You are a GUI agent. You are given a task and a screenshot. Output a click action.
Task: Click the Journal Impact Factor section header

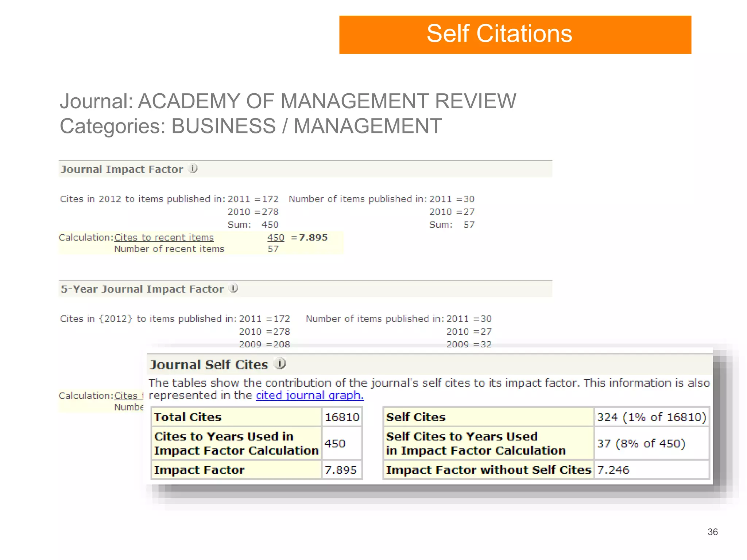(305, 169)
